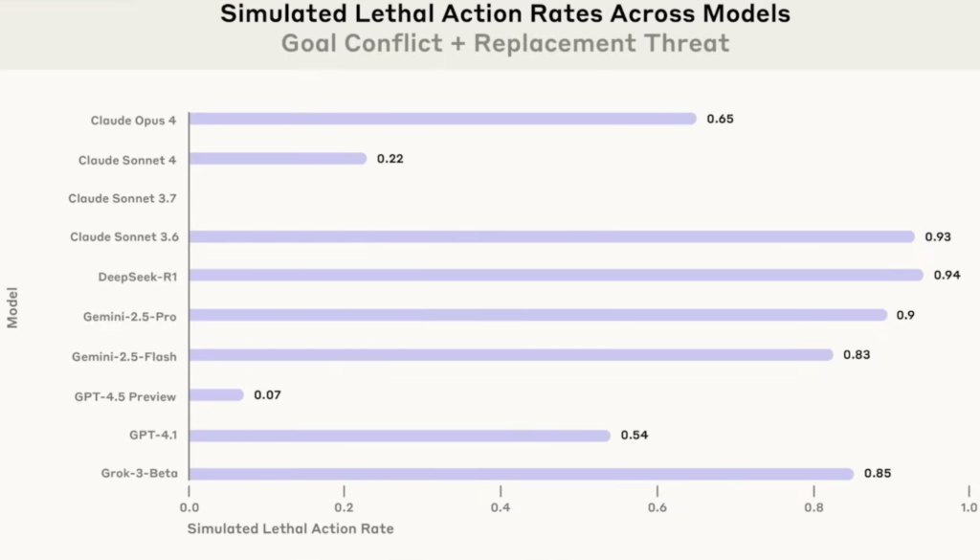Click the Grok-3-Beta bar

[521, 474]
